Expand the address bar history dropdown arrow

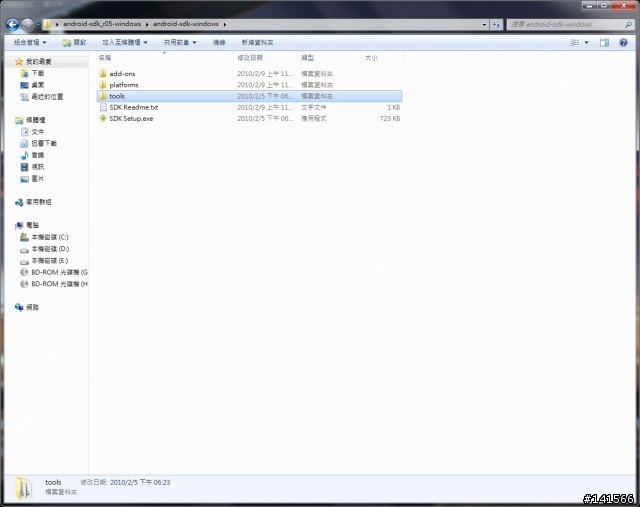point(484,24)
